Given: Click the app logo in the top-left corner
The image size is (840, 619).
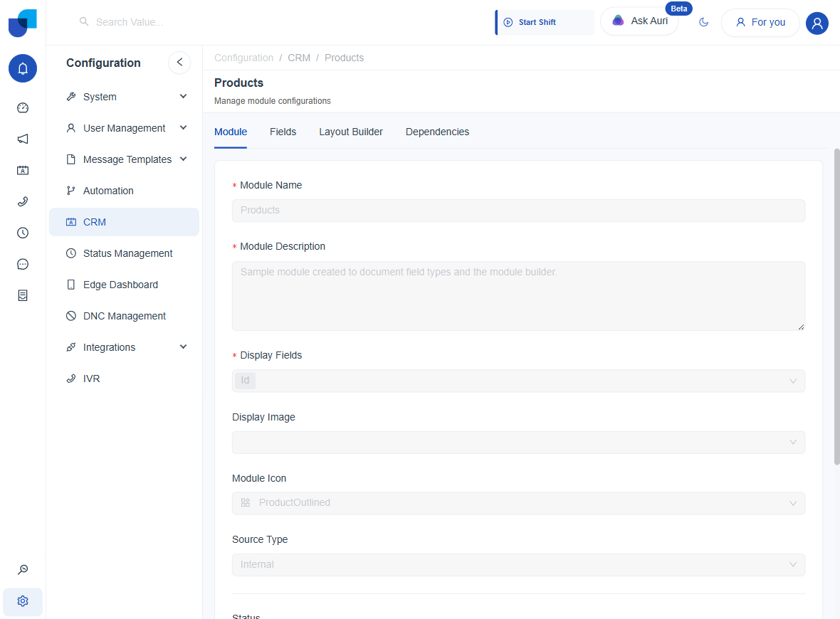Looking at the screenshot, I should point(23,23).
